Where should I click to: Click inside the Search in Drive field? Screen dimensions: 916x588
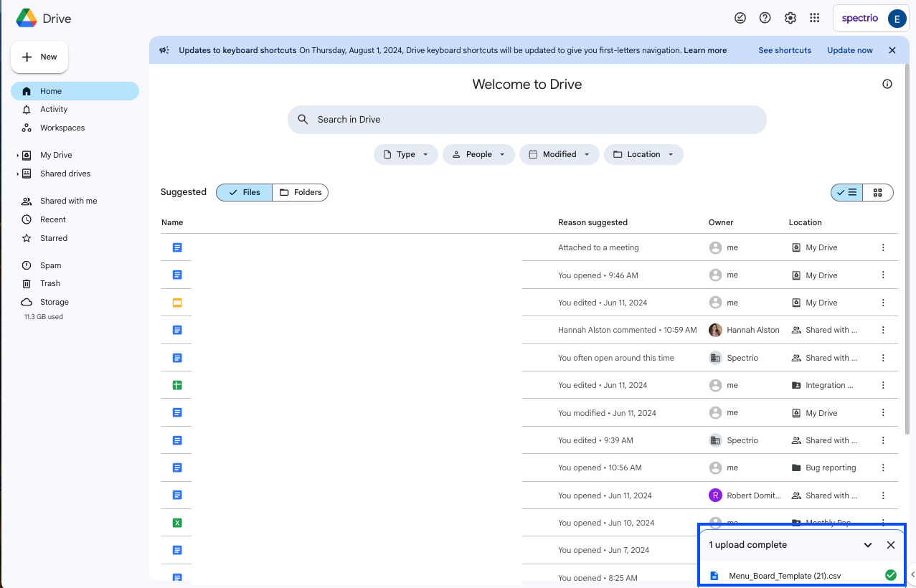(x=527, y=119)
